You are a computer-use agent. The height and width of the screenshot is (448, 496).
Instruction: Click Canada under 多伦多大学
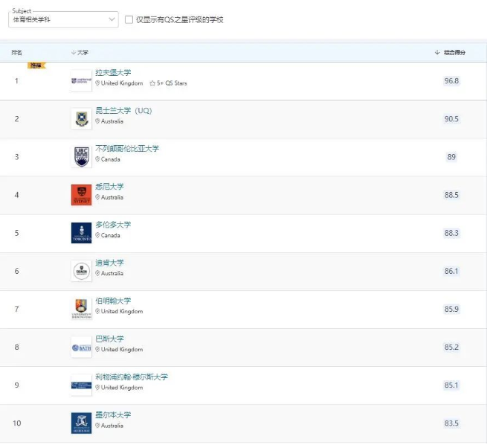(x=110, y=235)
